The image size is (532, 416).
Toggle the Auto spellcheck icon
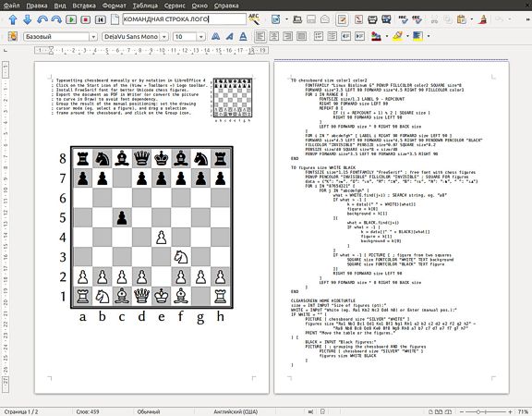click(x=417, y=19)
